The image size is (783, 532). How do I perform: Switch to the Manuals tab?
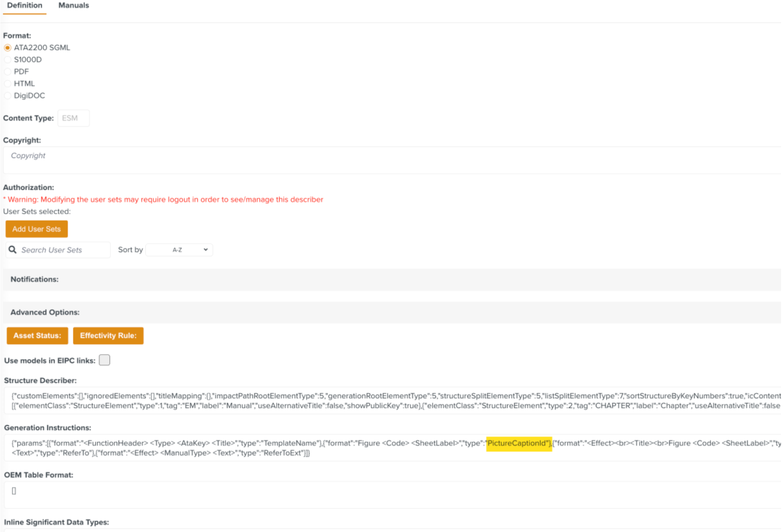73,6
